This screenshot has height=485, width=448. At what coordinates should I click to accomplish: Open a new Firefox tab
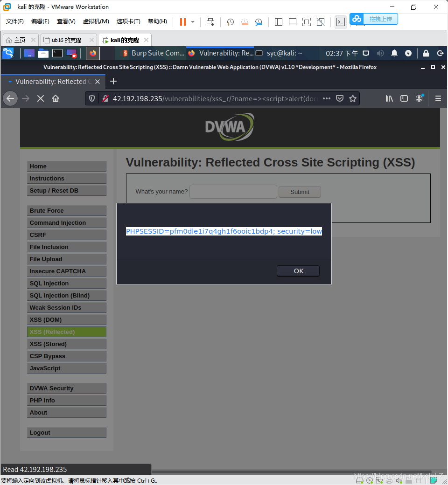pos(113,81)
